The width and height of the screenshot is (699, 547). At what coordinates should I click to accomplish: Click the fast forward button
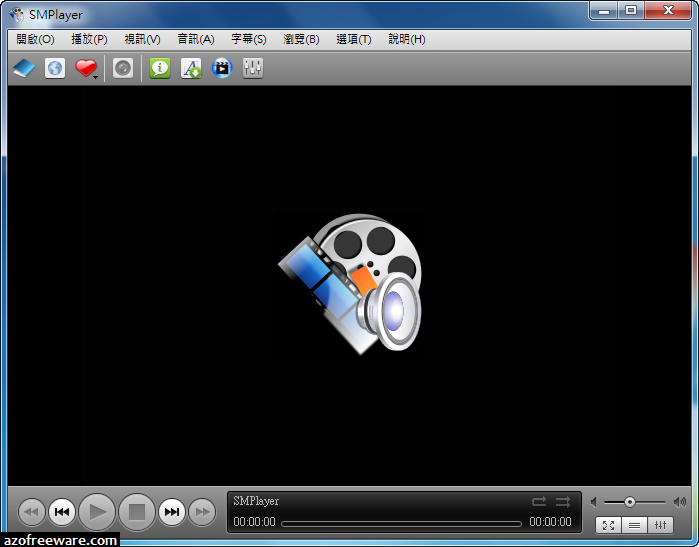coord(202,512)
